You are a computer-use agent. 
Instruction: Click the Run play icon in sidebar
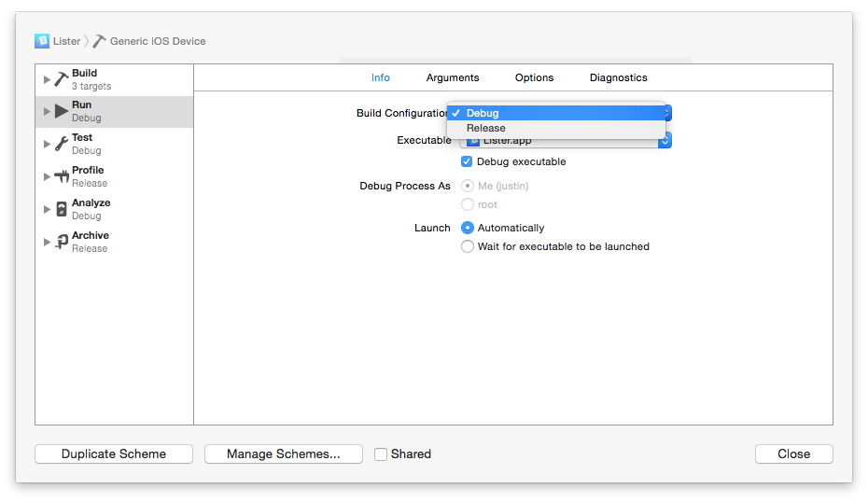[62, 111]
